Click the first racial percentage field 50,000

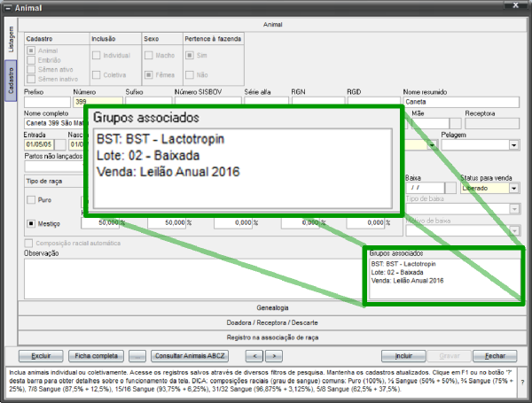(100, 222)
